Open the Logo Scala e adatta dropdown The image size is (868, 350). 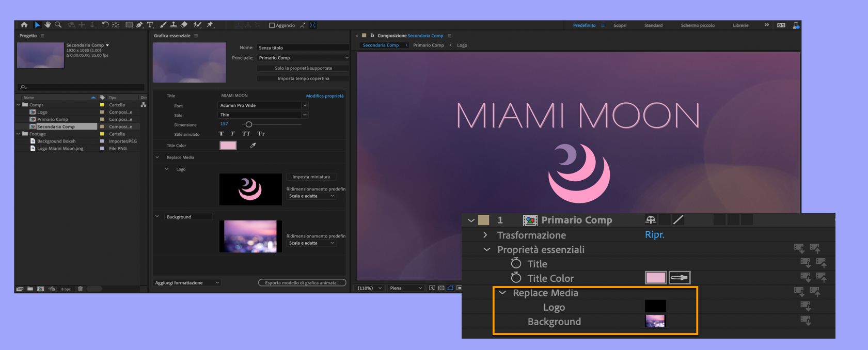311,196
